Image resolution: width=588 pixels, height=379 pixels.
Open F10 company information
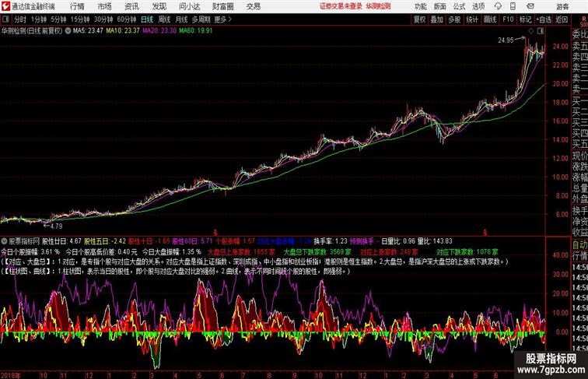point(508,19)
